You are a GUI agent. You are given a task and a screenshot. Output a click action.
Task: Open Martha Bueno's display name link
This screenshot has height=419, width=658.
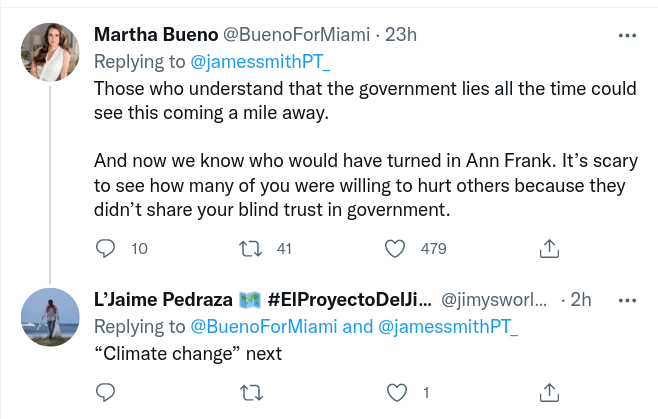(x=150, y=35)
